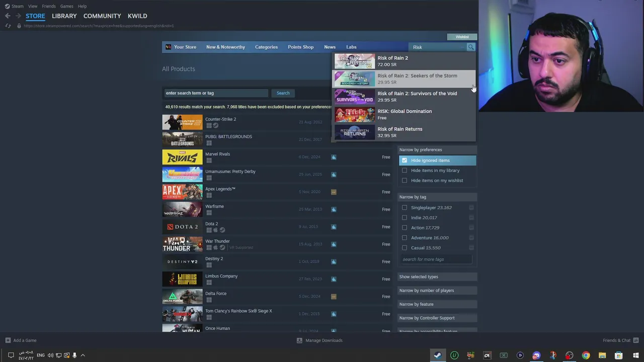Image resolution: width=644 pixels, height=362 pixels.
Task: Click the Steam Deck verified icon for Marvel Rivals
Action: pyautogui.click(x=334, y=157)
